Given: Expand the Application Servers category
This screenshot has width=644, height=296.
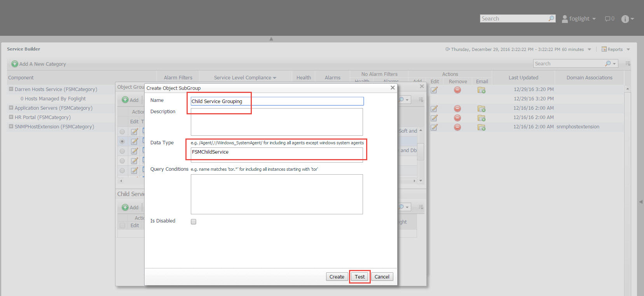Looking at the screenshot, I should click(11, 108).
